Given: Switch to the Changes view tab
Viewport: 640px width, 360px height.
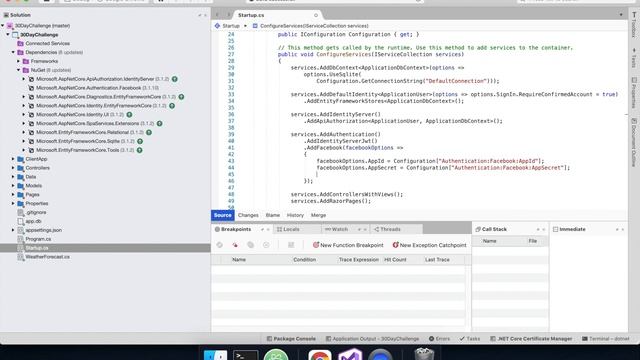Looking at the screenshot, I should [x=248, y=215].
